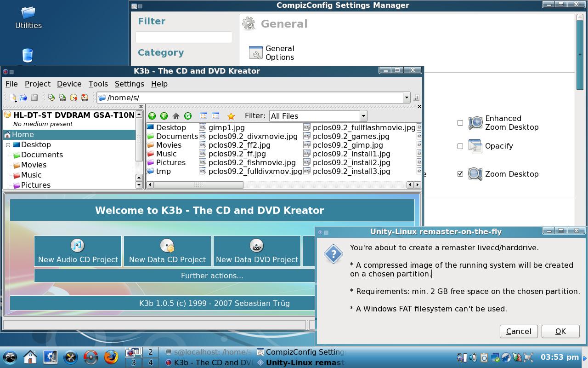Open the Tools menu in K3b
588x368 pixels.
pos(98,84)
